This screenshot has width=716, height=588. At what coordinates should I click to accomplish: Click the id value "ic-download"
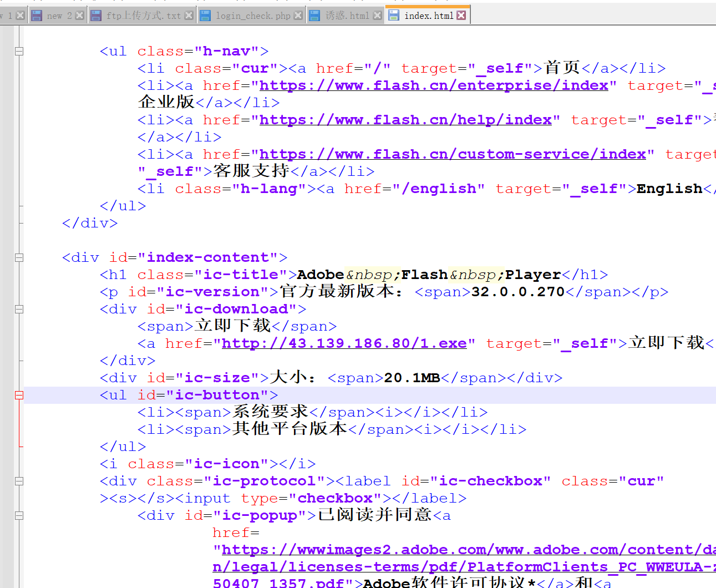pyautogui.click(x=236, y=309)
